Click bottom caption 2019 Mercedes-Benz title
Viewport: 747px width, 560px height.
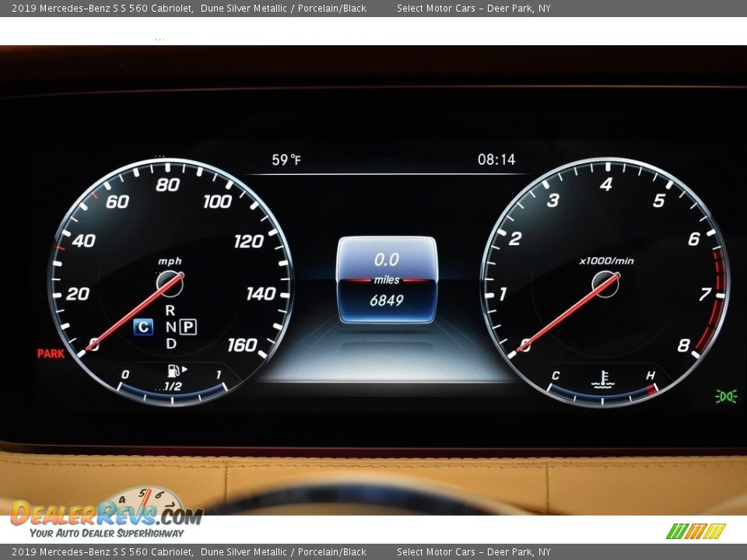(103, 552)
